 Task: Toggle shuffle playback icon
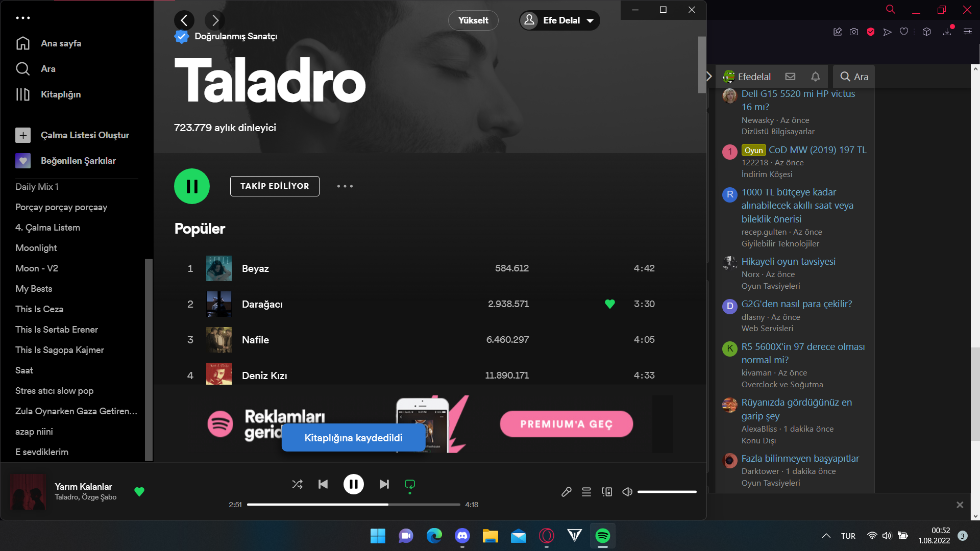(x=297, y=484)
